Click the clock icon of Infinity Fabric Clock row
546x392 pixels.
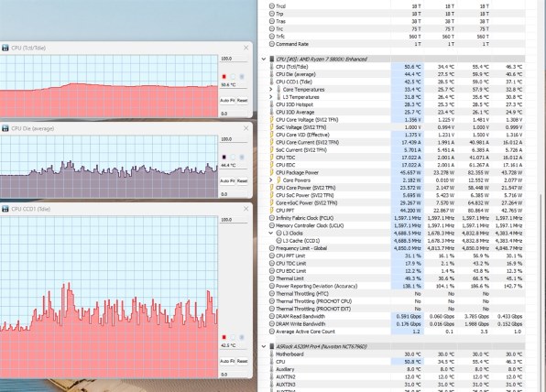click(272, 218)
